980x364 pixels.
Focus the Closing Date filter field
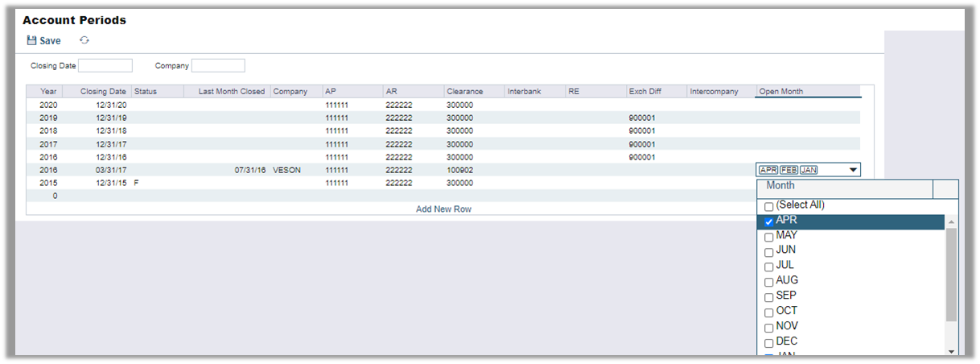tap(105, 65)
